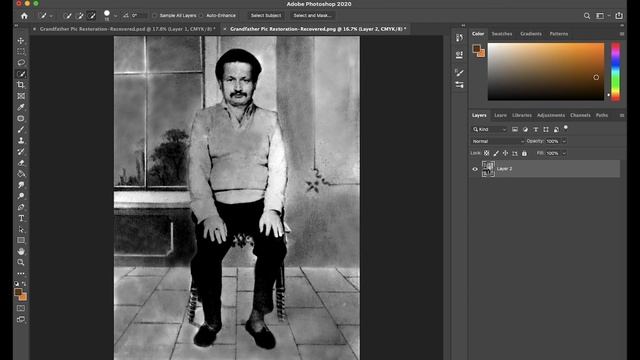
Task: Open the Properties panel icon
Action: click(459, 55)
